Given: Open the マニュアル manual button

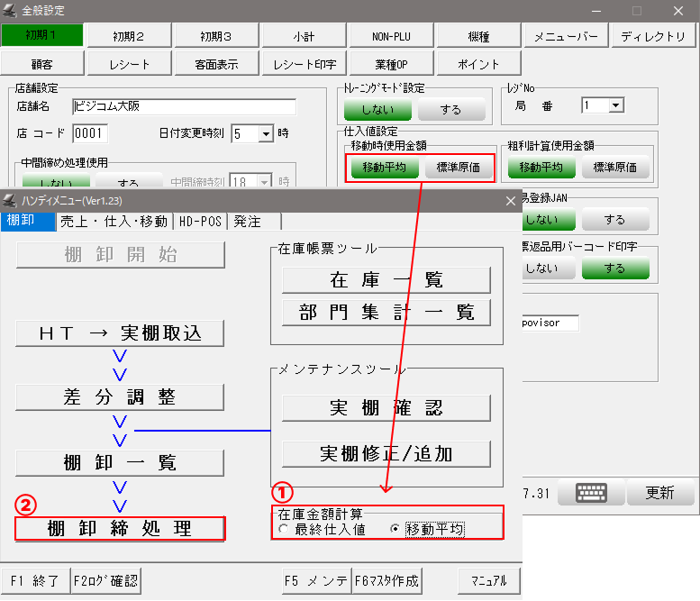Looking at the screenshot, I should (489, 580).
